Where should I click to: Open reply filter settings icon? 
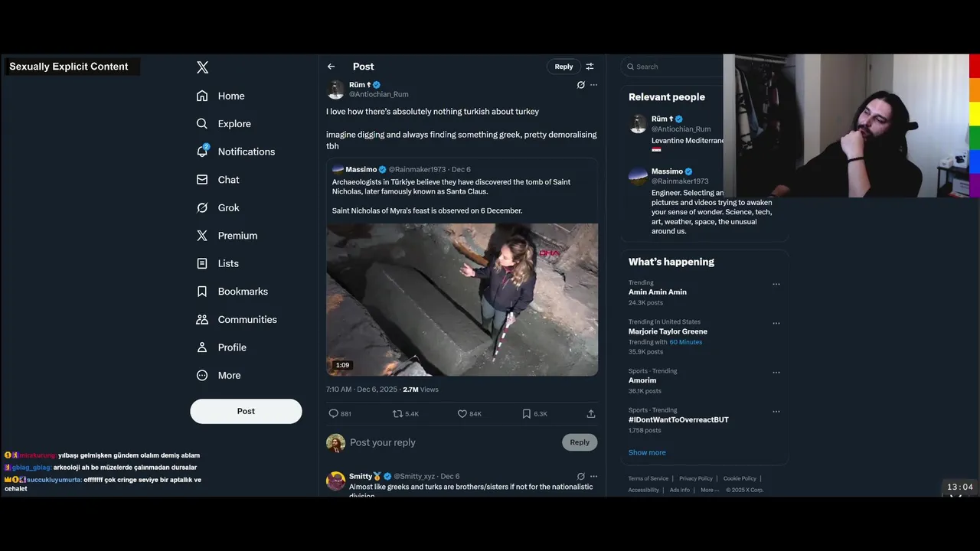pos(590,67)
